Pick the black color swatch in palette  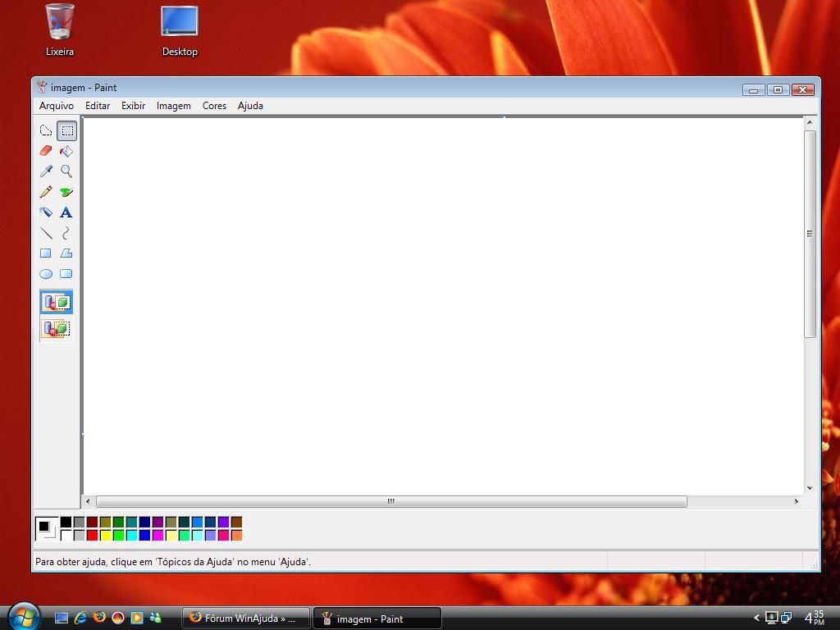pyautogui.click(x=66, y=522)
